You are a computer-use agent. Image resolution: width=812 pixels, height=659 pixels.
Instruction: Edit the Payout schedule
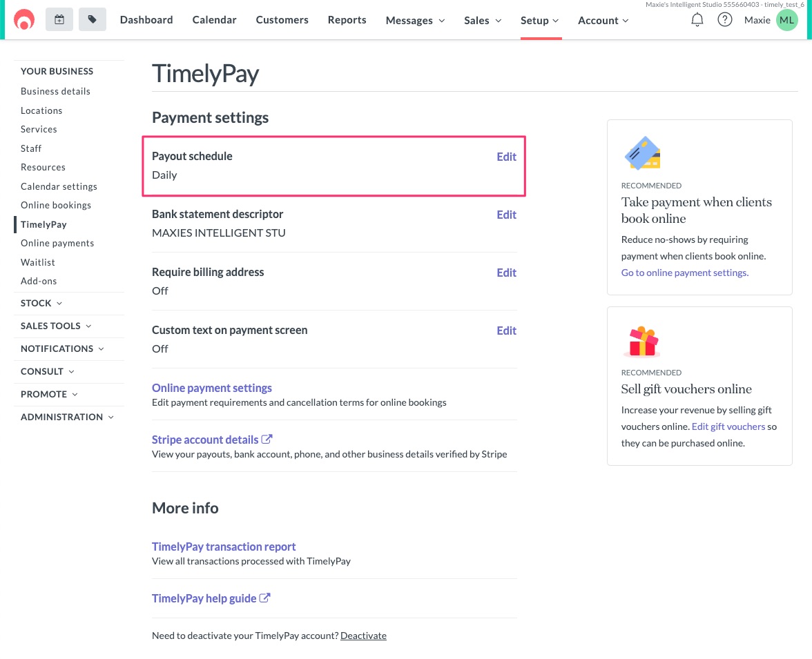click(x=507, y=157)
